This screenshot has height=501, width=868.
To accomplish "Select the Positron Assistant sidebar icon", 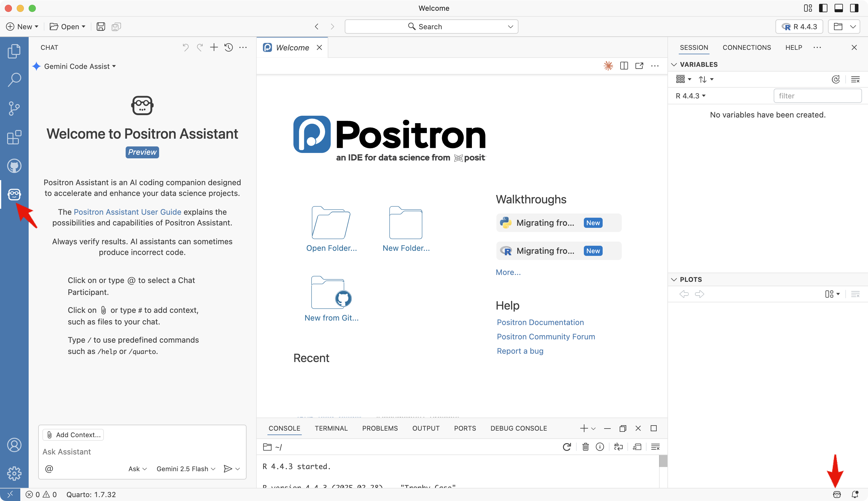I will tap(14, 194).
